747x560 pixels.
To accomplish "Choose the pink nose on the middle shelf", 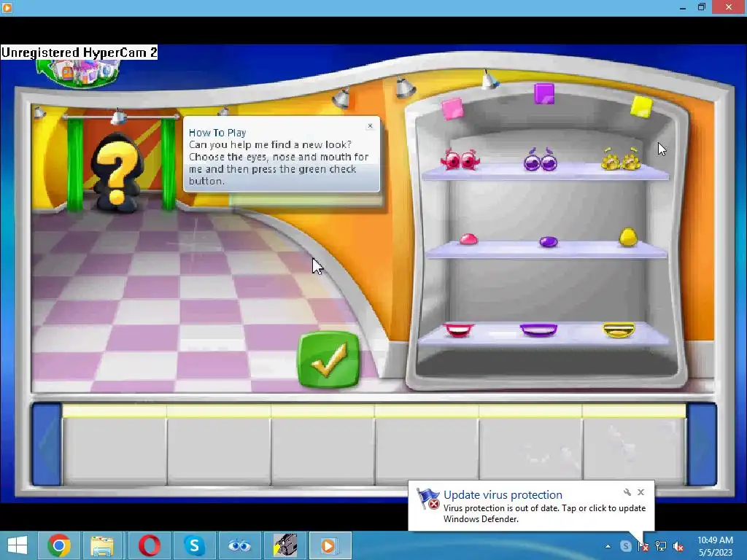I will (468, 239).
